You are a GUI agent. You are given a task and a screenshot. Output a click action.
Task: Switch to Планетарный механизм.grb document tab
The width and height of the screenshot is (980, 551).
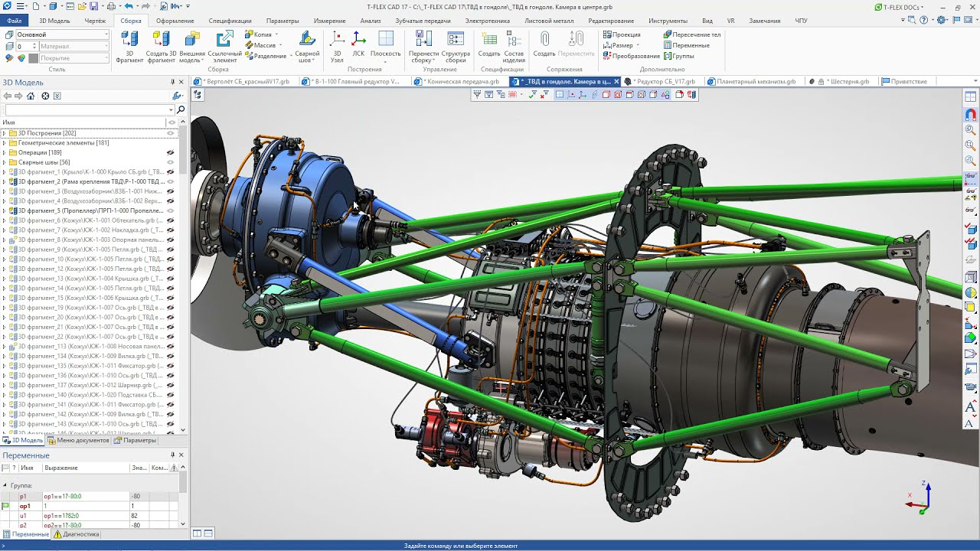click(x=755, y=81)
